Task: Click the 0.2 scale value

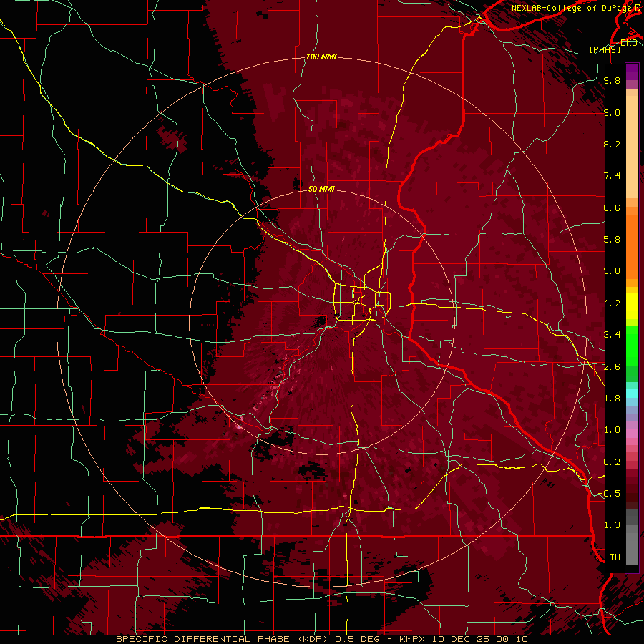Action: pyautogui.click(x=612, y=462)
